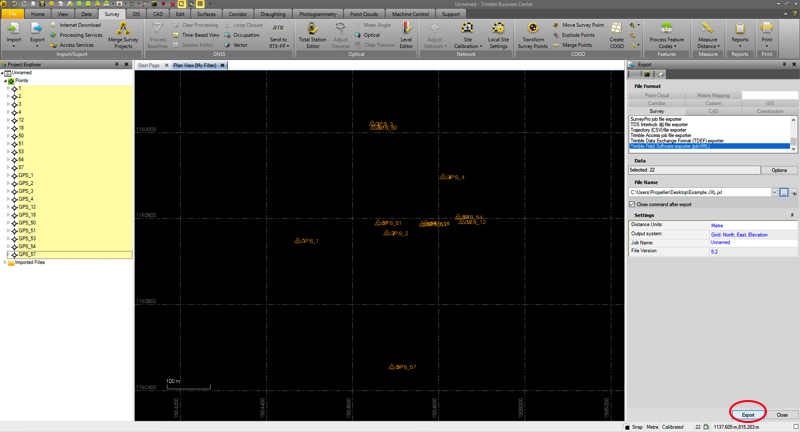This screenshot has height=432, width=800.
Task: Open the File menu
Action: [x=12, y=14]
